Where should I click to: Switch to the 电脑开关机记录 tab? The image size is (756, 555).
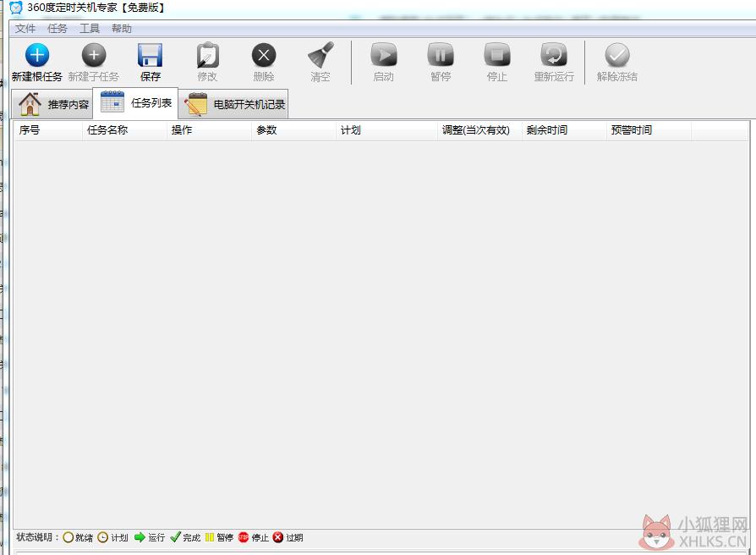tap(234, 104)
